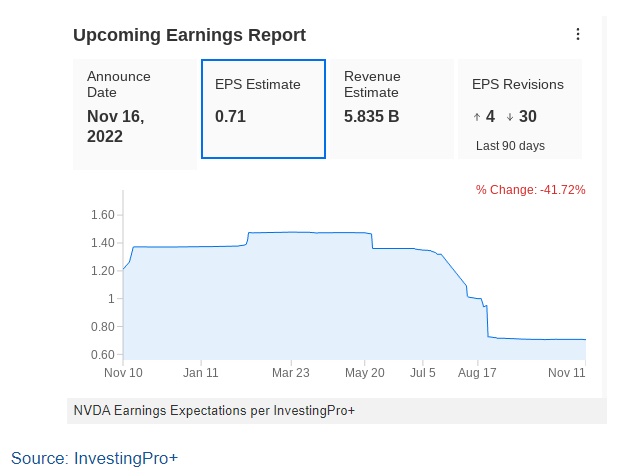620x476 pixels.
Task: Click the upward revisions arrow icon
Action: coord(477,117)
